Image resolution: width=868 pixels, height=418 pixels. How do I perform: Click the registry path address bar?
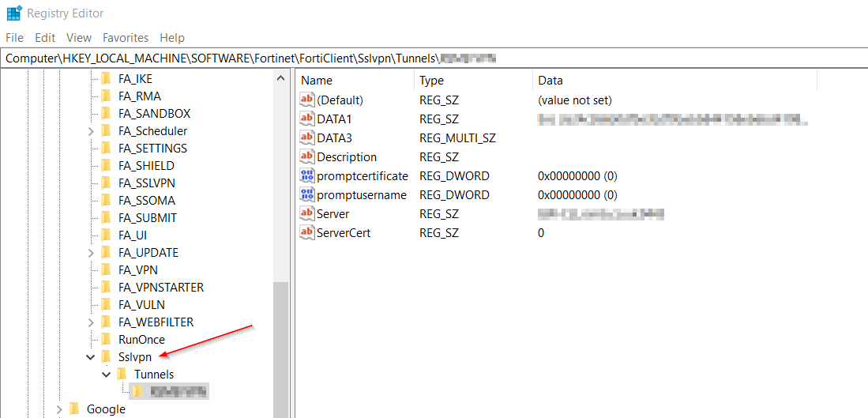[434, 58]
